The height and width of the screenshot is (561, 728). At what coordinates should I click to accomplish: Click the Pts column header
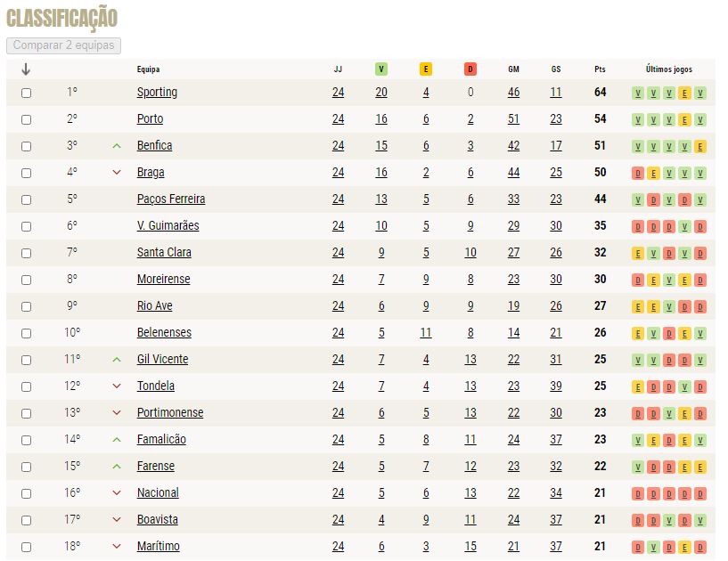coord(600,69)
